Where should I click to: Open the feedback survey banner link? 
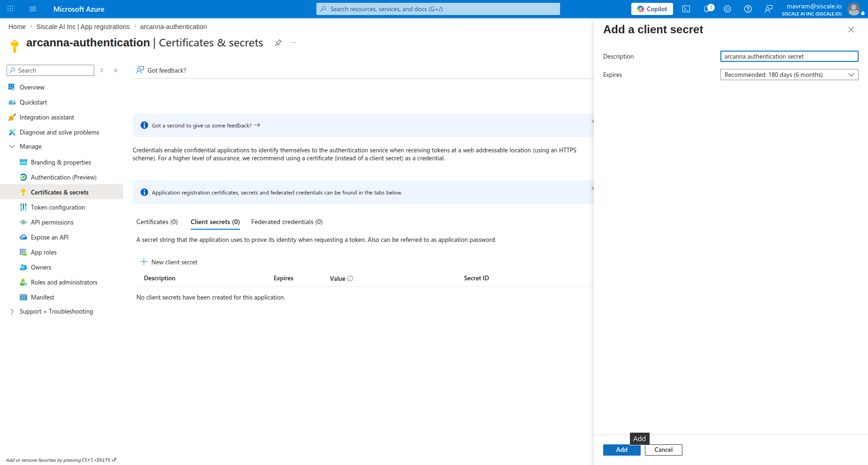tap(206, 126)
